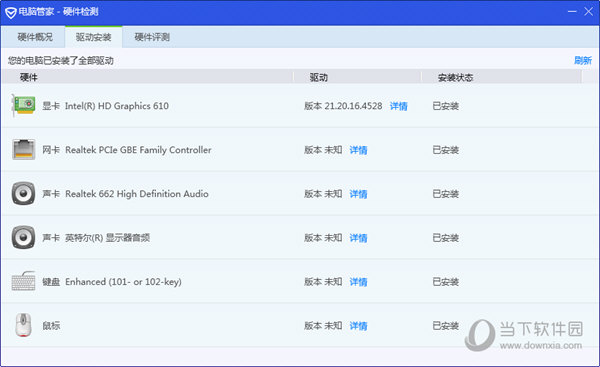Select text Enhanced (101- or 102-key)

(x=123, y=282)
